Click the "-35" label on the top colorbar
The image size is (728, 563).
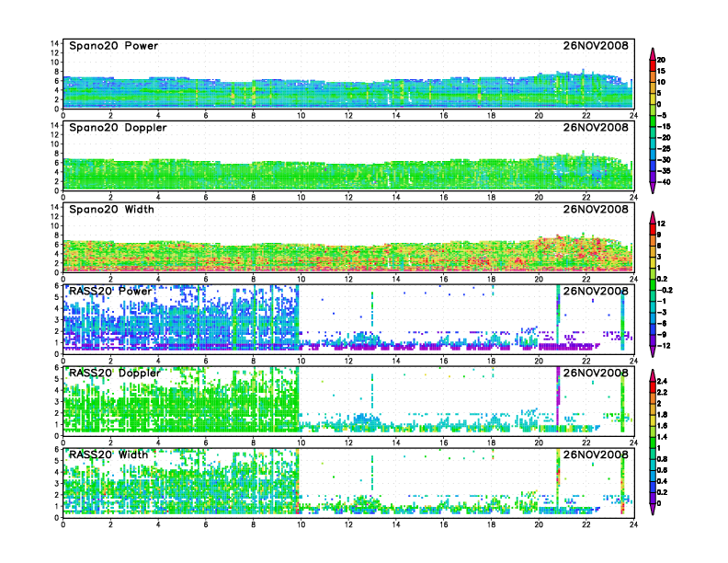(664, 171)
